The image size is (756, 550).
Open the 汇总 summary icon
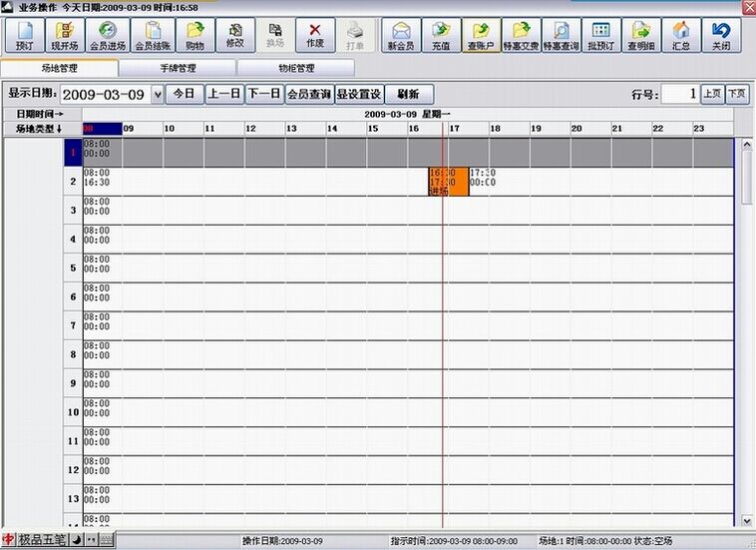coord(681,35)
